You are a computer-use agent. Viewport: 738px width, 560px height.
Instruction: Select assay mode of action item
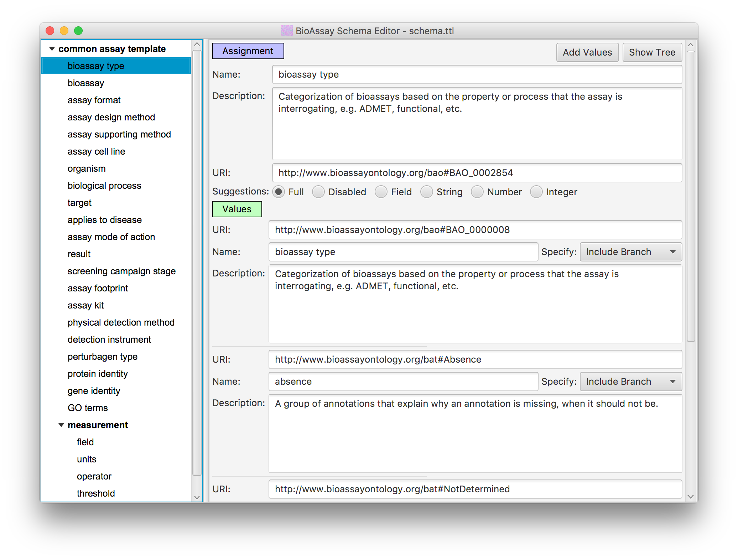point(116,237)
